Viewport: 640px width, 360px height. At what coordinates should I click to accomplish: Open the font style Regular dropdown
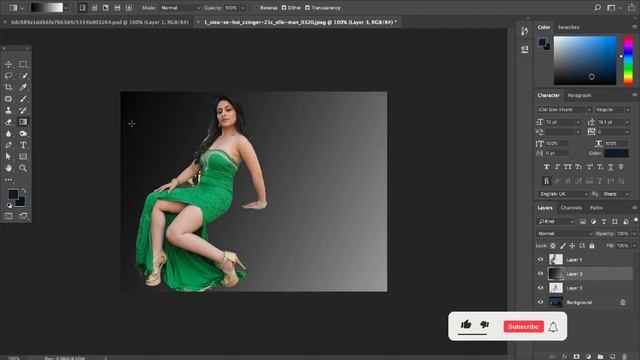(613, 110)
